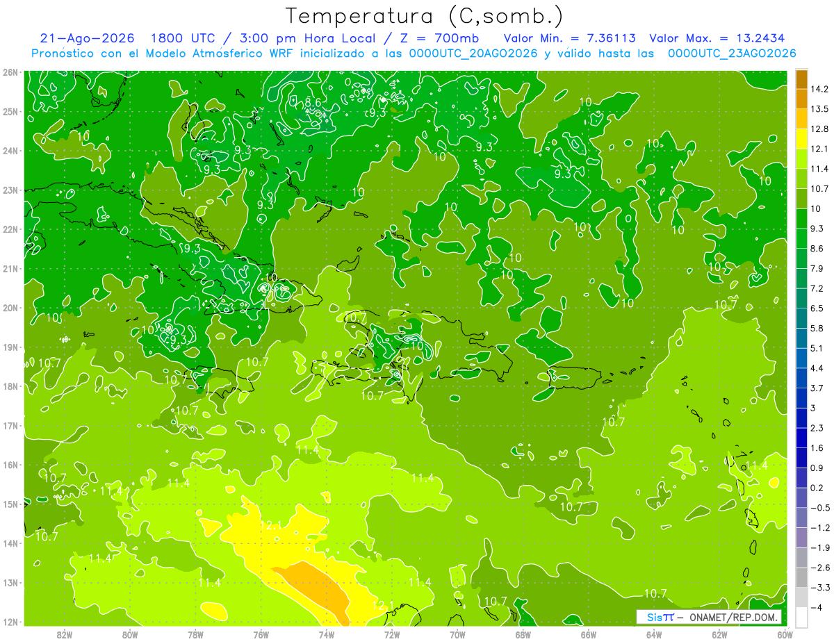
Task: Pick legend swatch between 12.8 and 13.5
Action: click(x=801, y=119)
